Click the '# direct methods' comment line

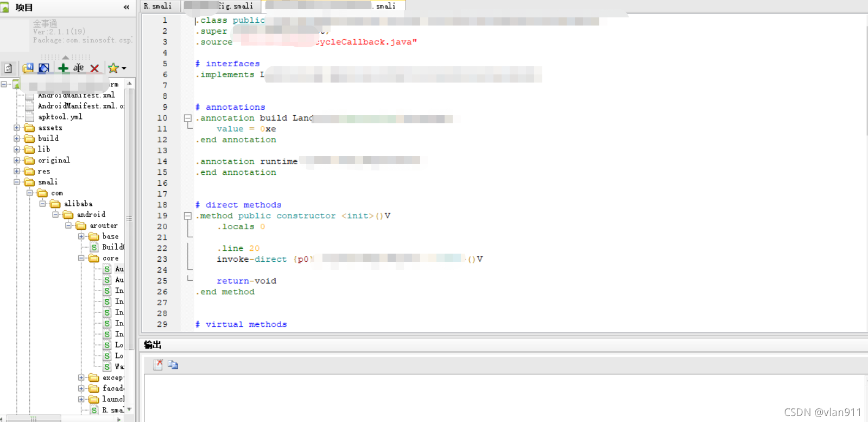(x=238, y=205)
